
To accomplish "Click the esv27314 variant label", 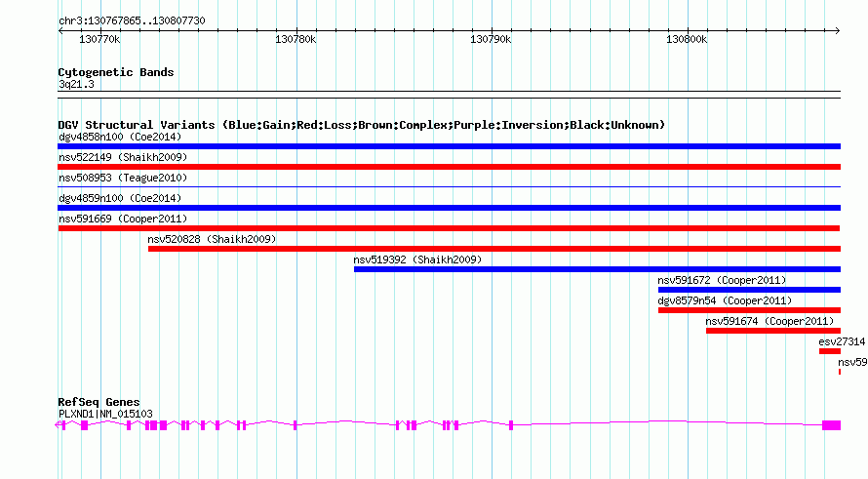I will click(842, 341).
